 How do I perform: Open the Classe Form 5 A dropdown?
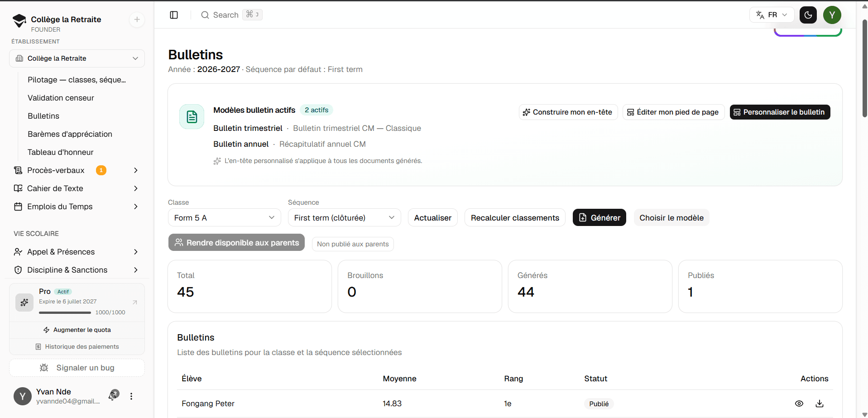tap(225, 218)
